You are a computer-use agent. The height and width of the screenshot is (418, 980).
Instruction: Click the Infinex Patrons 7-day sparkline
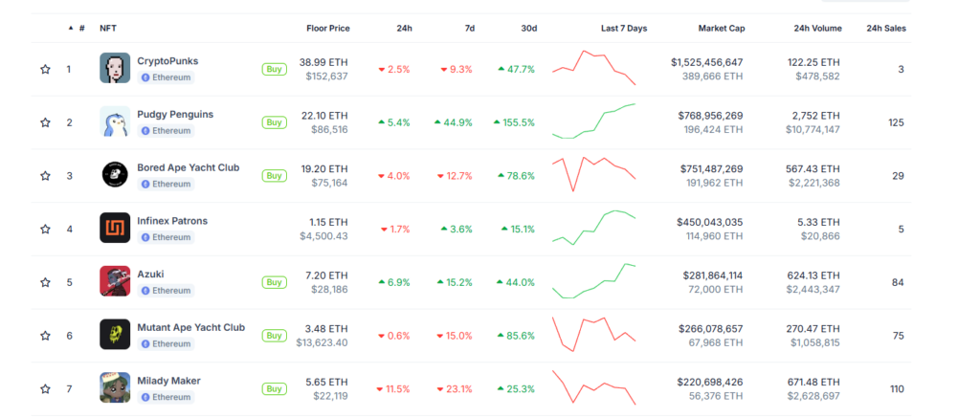pyautogui.click(x=593, y=228)
